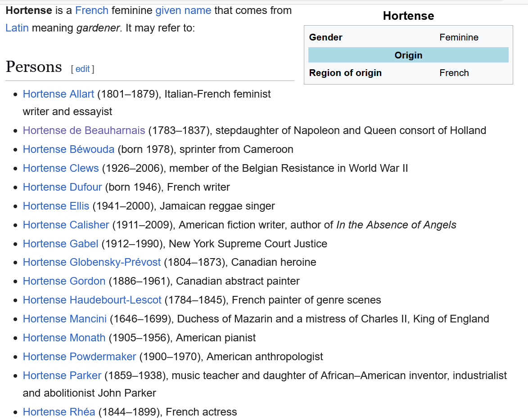Click italic title In the Absence of Angels

coord(396,225)
